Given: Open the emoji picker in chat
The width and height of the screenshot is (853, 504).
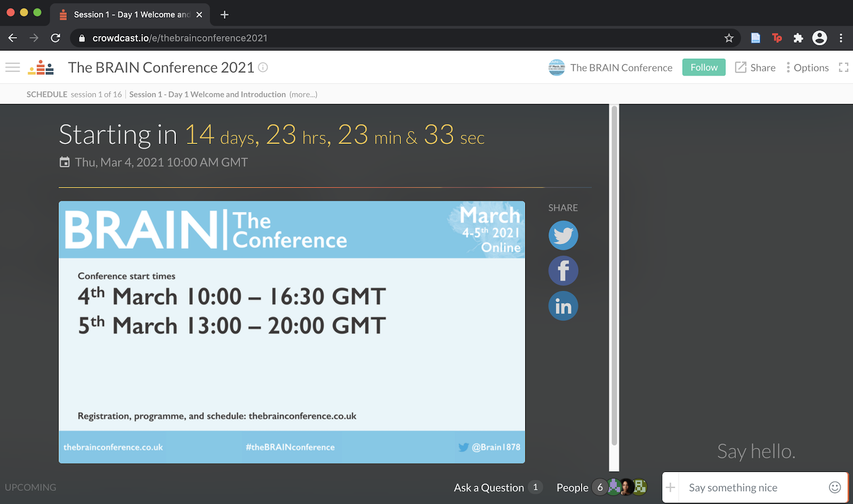Looking at the screenshot, I should pos(835,487).
